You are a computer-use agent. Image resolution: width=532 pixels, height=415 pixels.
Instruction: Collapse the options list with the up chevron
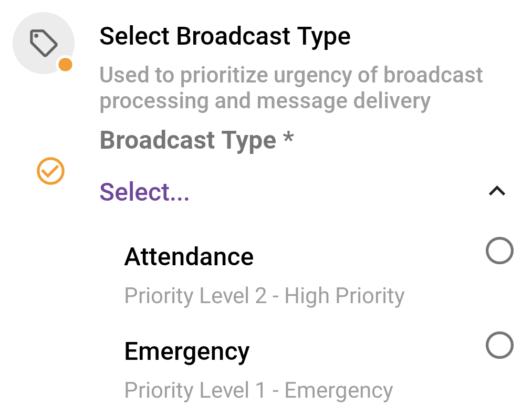click(498, 191)
